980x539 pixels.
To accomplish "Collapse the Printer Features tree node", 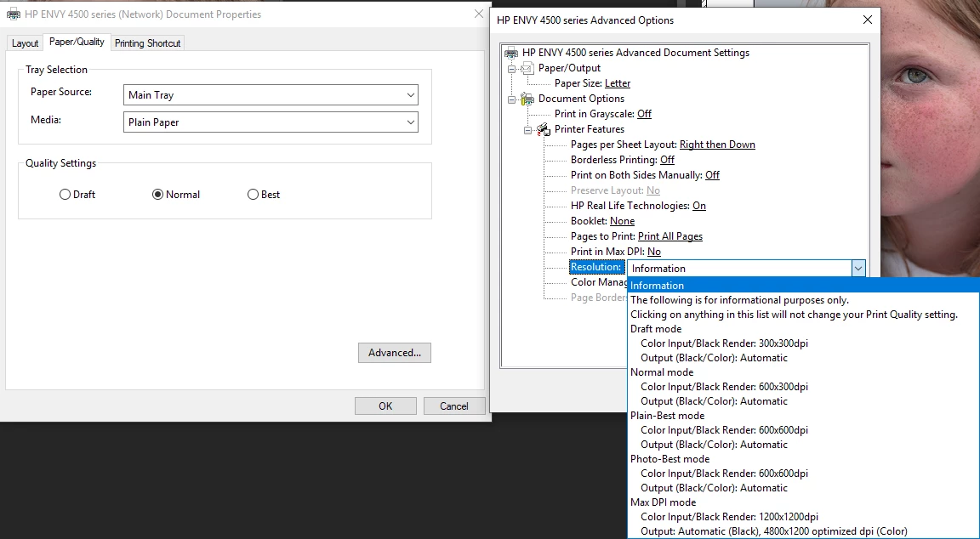I will coord(527,130).
